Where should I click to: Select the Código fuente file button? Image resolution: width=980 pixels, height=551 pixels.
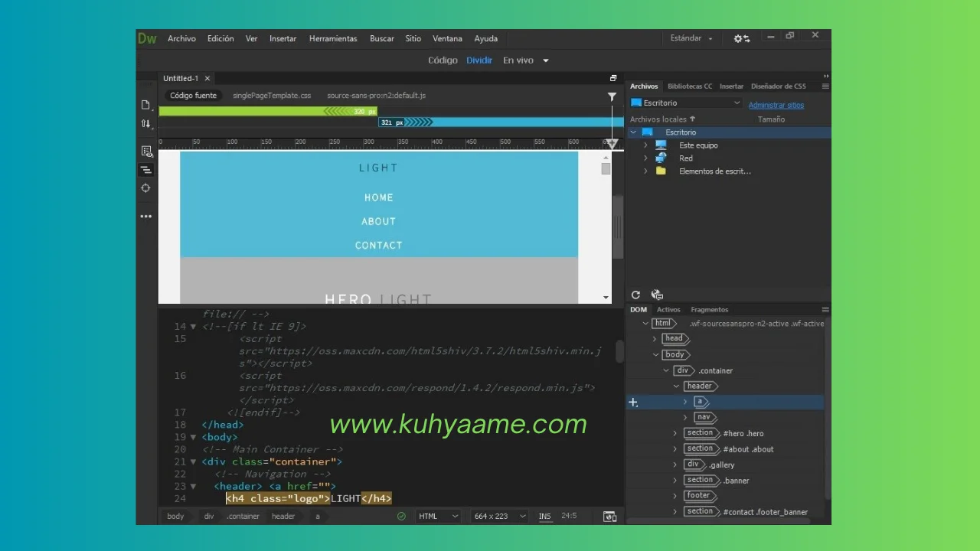(x=193, y=96)
